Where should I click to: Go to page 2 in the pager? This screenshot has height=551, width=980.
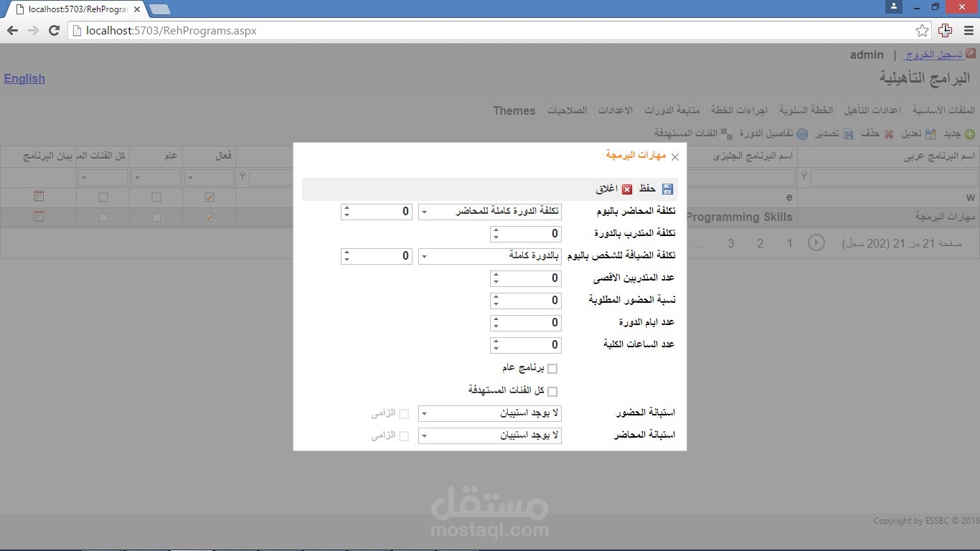click(760, 243)
